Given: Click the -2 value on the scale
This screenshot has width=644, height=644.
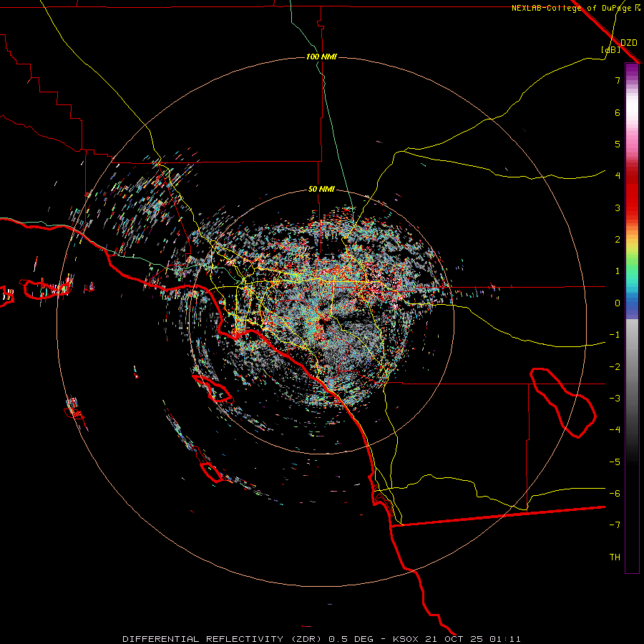Looking at the screenshot, I should click(x=615, y=367).
